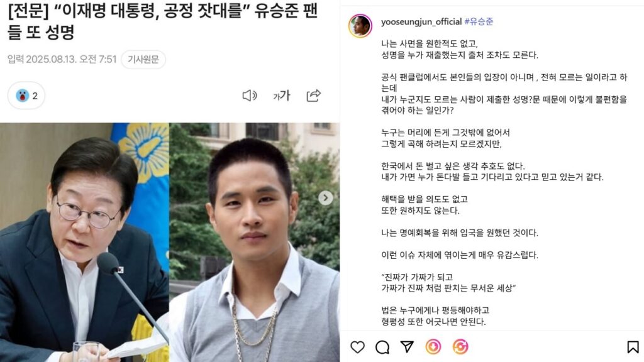The height and width of the screenshot is (362, 644).
Task: Open the 기사원문 original article button
Action: [x=143, y=60]
